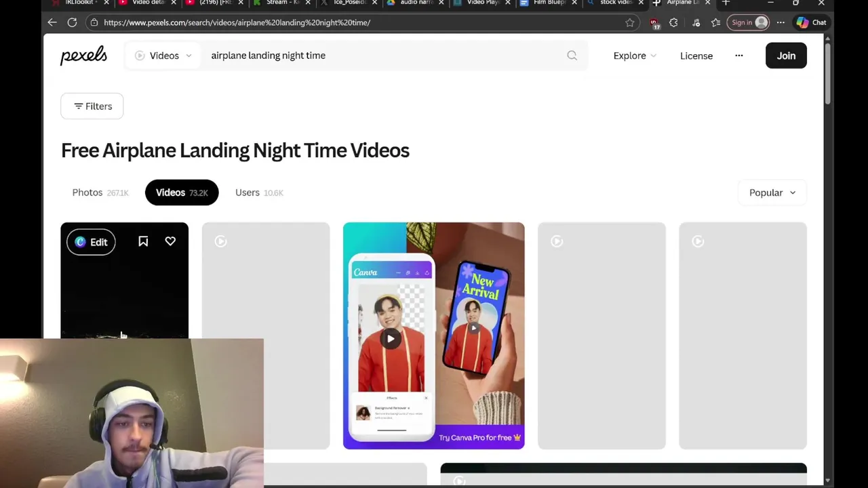Click the Free Airplane Landing Night Time Videos heading

(x=235, y=150)
